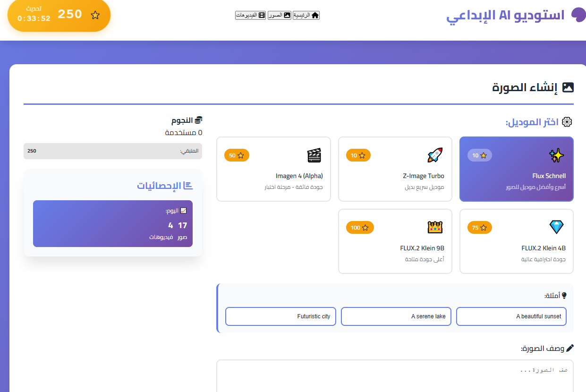Viewport: 586px width, 392px height.
Task: Select the Imagen 4 (Alpha) model card
Action: pyautogui.click(x=274, y=169)
